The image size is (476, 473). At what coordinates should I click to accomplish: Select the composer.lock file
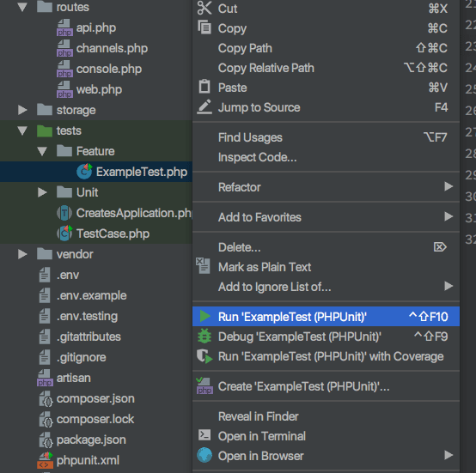point(95,419)
